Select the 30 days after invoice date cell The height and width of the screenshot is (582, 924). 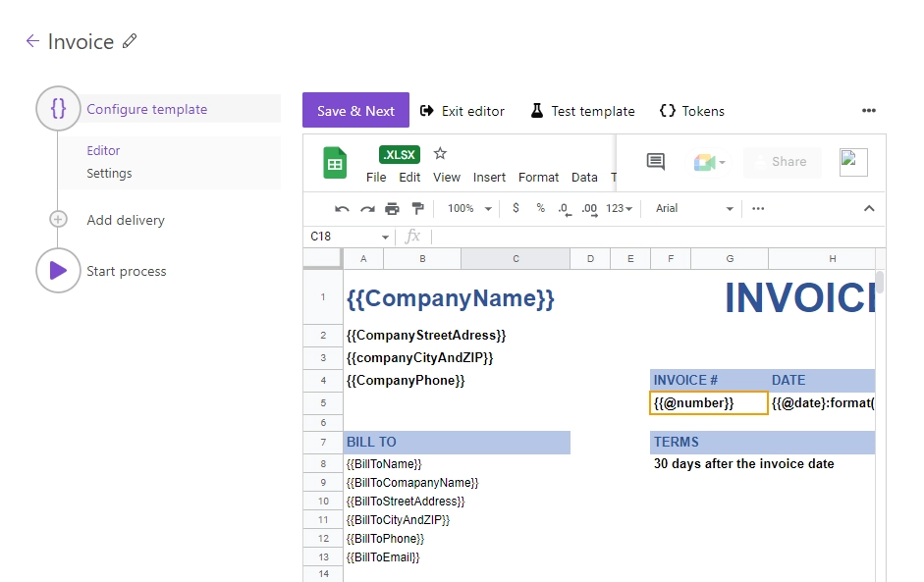point(743,464)
